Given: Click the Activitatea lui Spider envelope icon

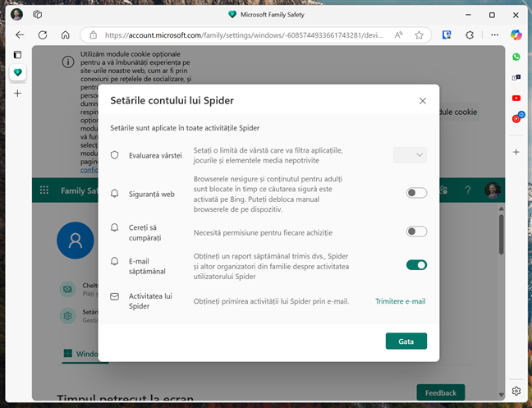Looking at the screenshot, I should point(115,296).
